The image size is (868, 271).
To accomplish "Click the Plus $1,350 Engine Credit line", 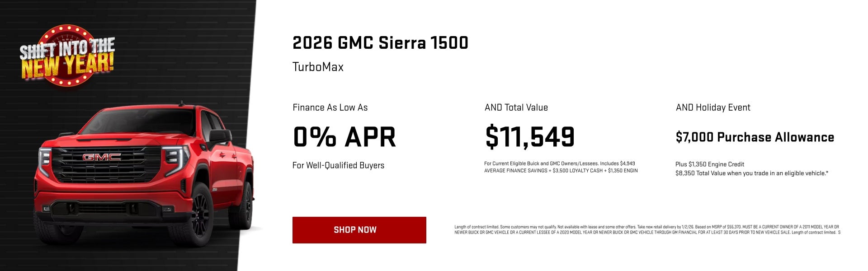I will tap(711, 165).
